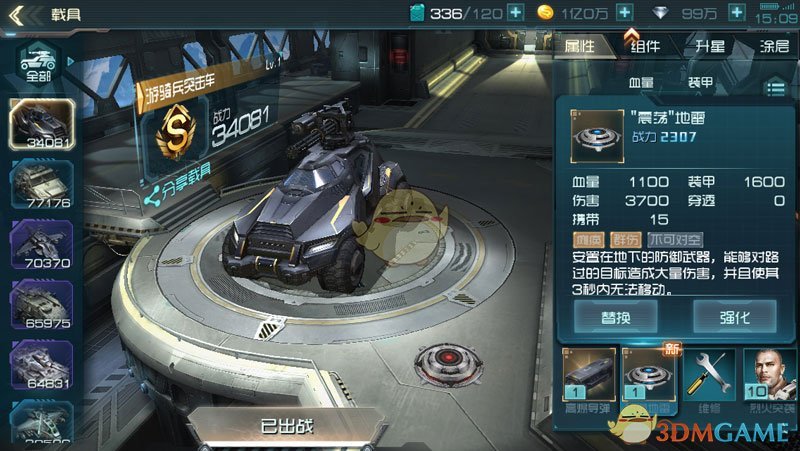The width and height of the screenshot is (800, 451).
Task: Switch to the 升星 tab
Action: [710, 46]
